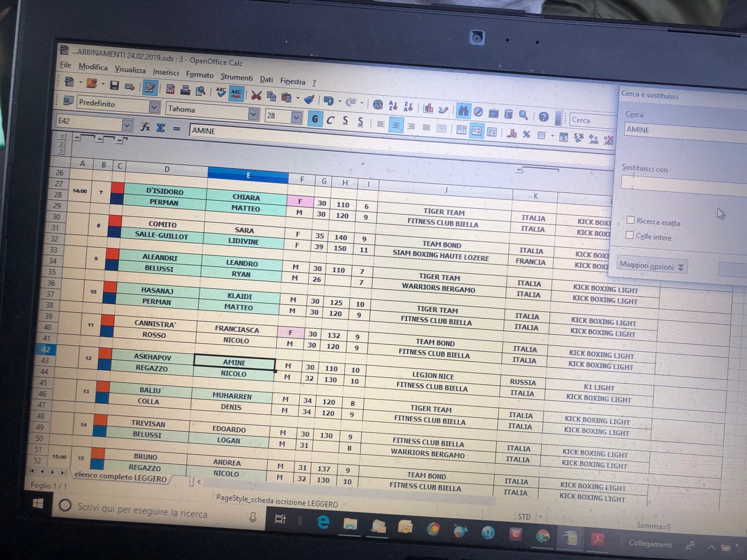Open the Formato menu
Screen dimensions: 747x560
click(x=200, y=75)
